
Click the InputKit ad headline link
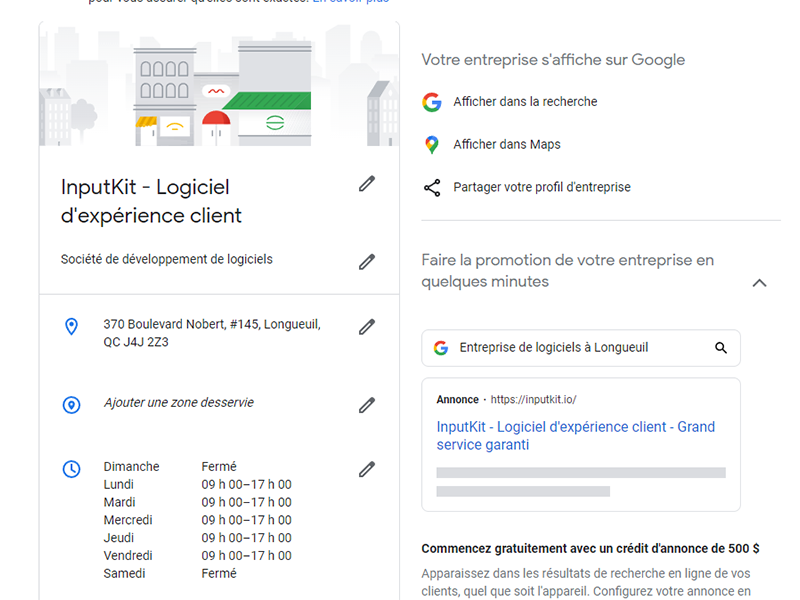click(x=576, y=435)
